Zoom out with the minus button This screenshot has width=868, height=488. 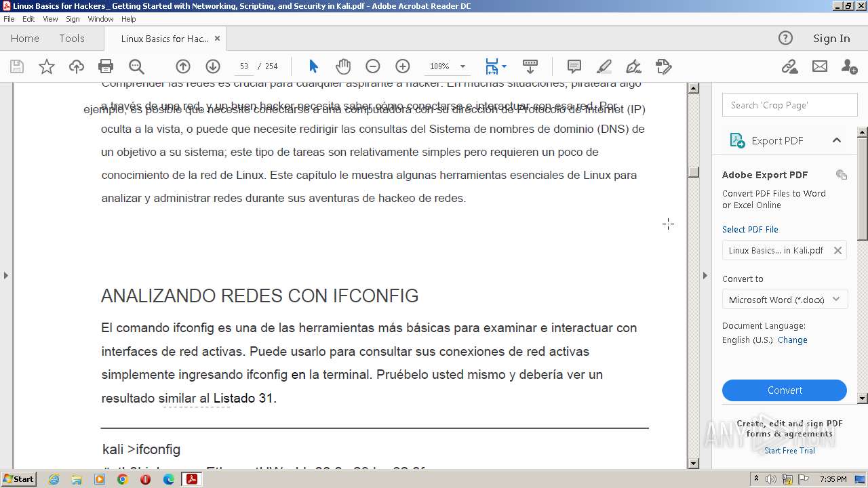373,66
